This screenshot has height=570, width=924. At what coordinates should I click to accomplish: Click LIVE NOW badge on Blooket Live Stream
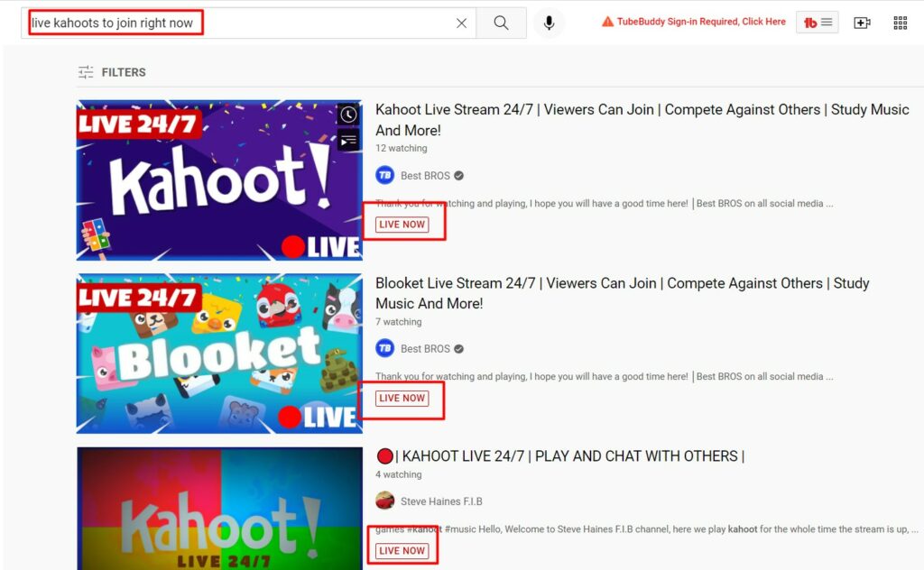[402, 398]
